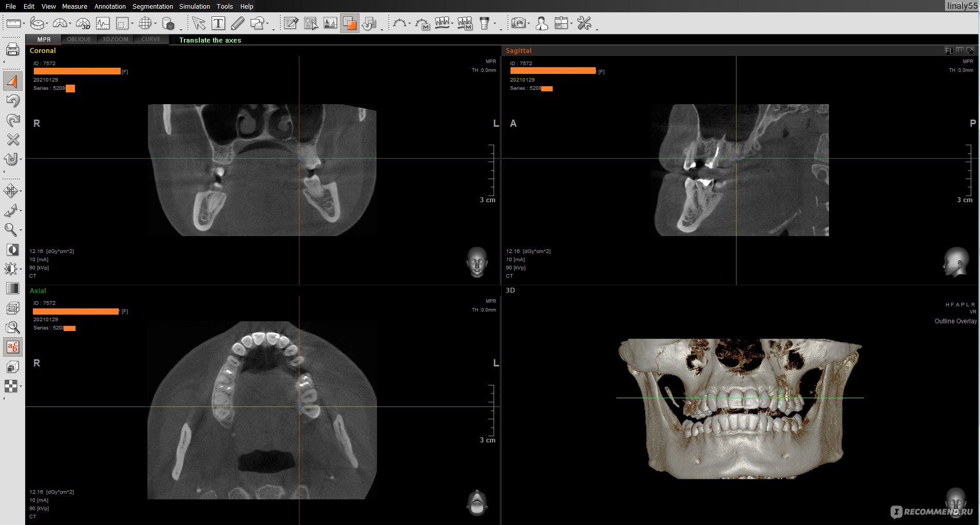This screenshot has height=525, width=980.
Task: Select the 3D angle measurement tool
Action: 82,23
